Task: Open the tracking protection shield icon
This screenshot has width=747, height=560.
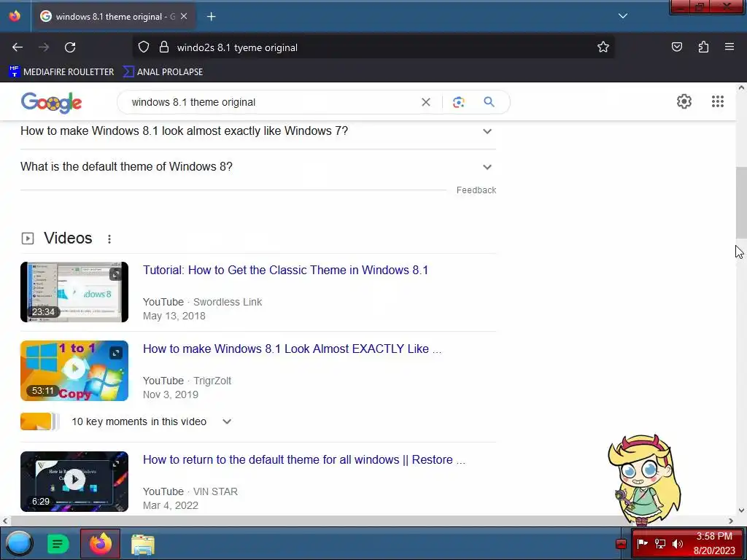Action: (144, 47)
